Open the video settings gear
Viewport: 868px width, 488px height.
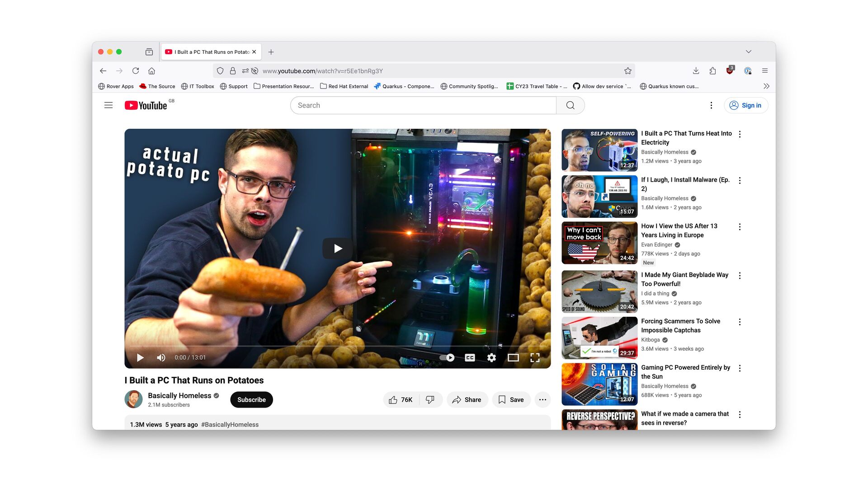(491, 357)
